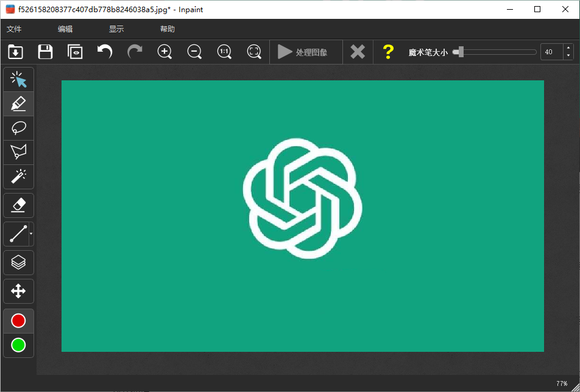The image size is (580, 392).
Task: Select the Eraser tool
Action: click(x=18, y=206)
